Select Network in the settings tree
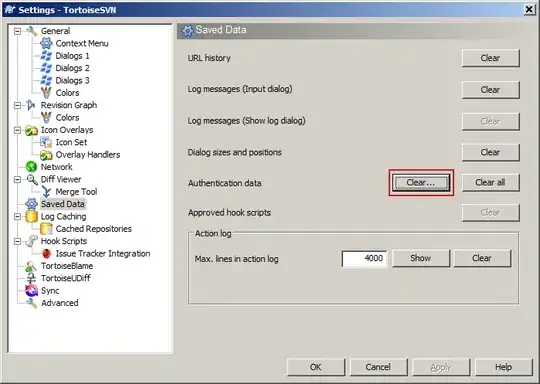540x384 pixels. tap(56, 167)
